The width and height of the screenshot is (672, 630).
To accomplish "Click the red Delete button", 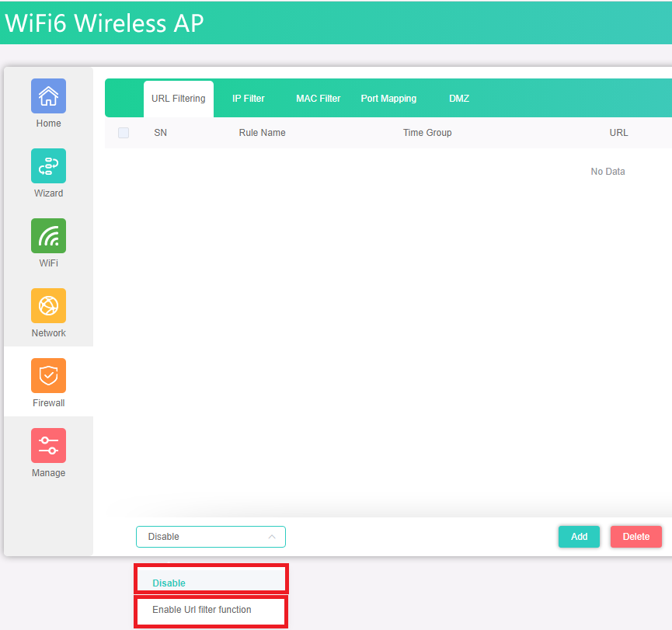I will point(635,537).
